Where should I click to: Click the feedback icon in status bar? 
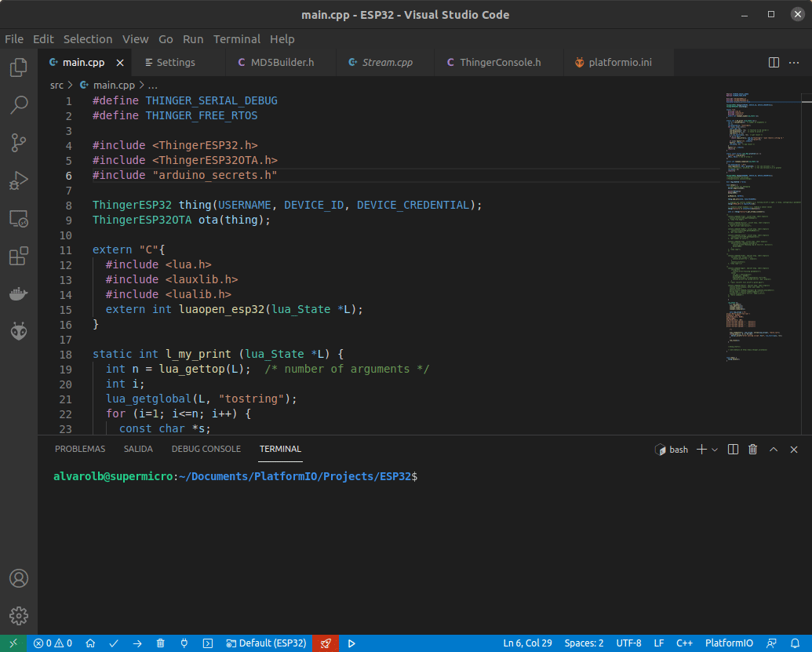click(x=771, y=643)
